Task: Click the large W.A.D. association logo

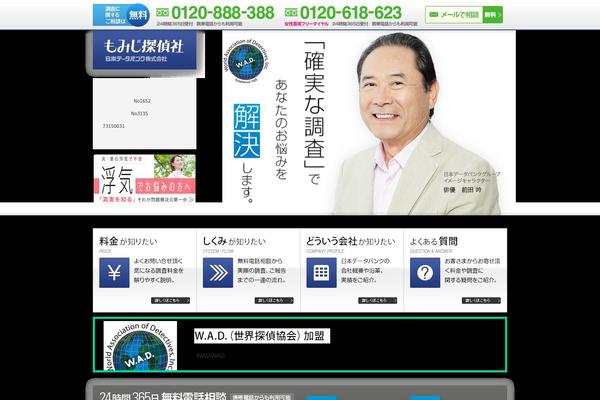Action: [x=140, y=346]
